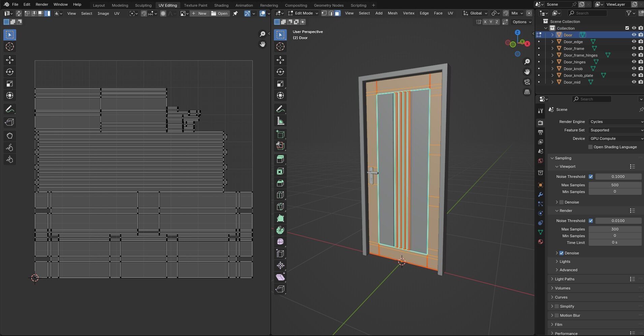Viewport: 644px width, 336px height.
Task: Select the Poly Build tool
Action: (280, 218)
